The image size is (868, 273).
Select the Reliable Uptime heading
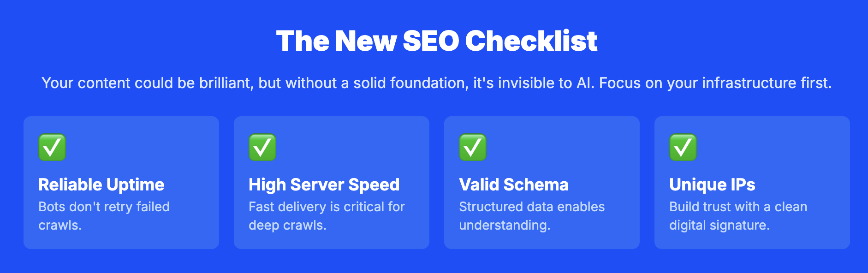101,184
